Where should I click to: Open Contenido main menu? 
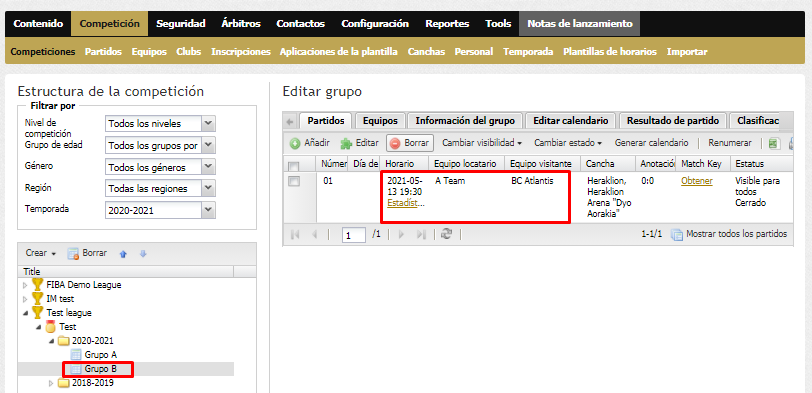point(38,23)
